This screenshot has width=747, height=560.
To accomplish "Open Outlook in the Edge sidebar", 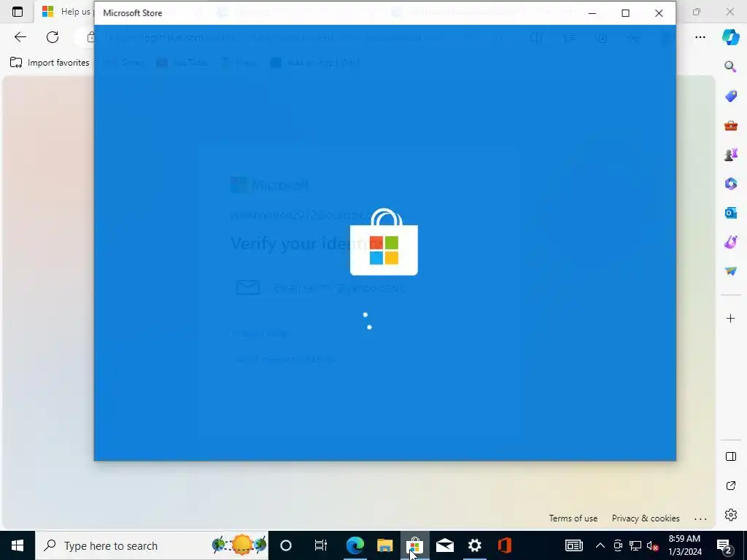I will click(x=730, y=213).
